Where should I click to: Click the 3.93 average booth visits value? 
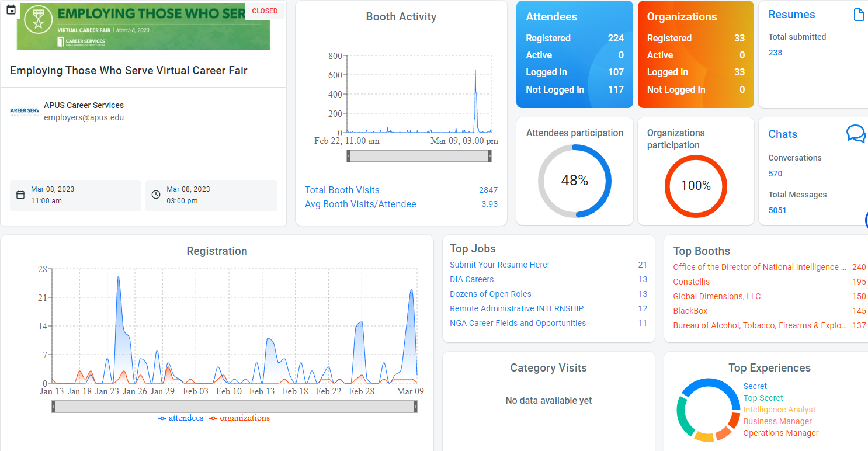coord(489,204)
